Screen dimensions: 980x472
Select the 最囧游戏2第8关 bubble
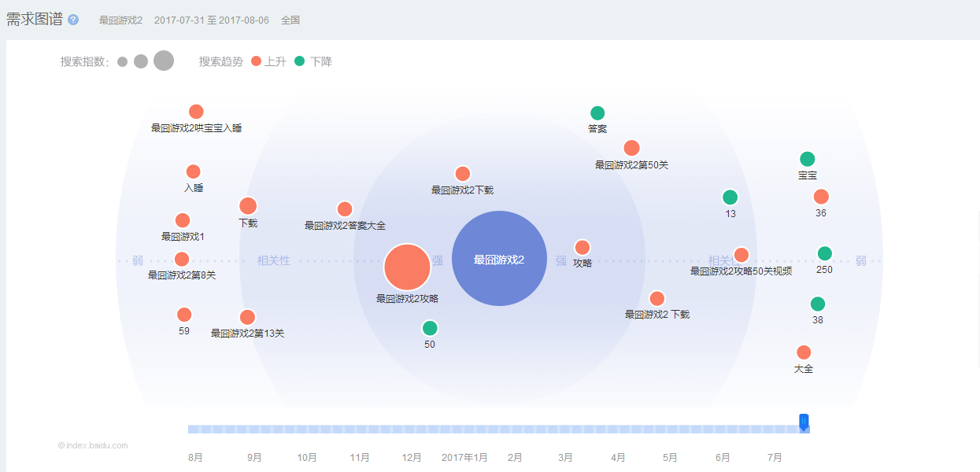point(182,259)
